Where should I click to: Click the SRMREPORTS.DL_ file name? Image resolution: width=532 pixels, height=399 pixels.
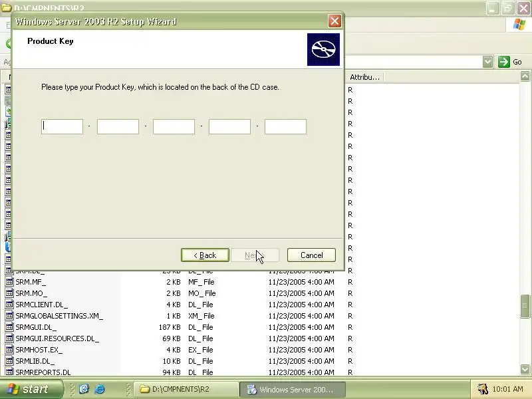[43, 372]
